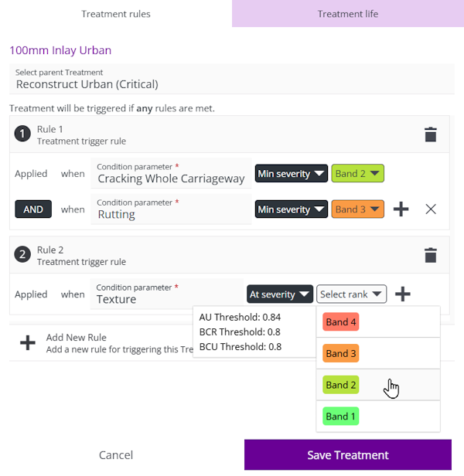This screenshot has width=464, height=476.
Task: Open Band 2 dropdown in Rule 1
Action: click(358, 174)
